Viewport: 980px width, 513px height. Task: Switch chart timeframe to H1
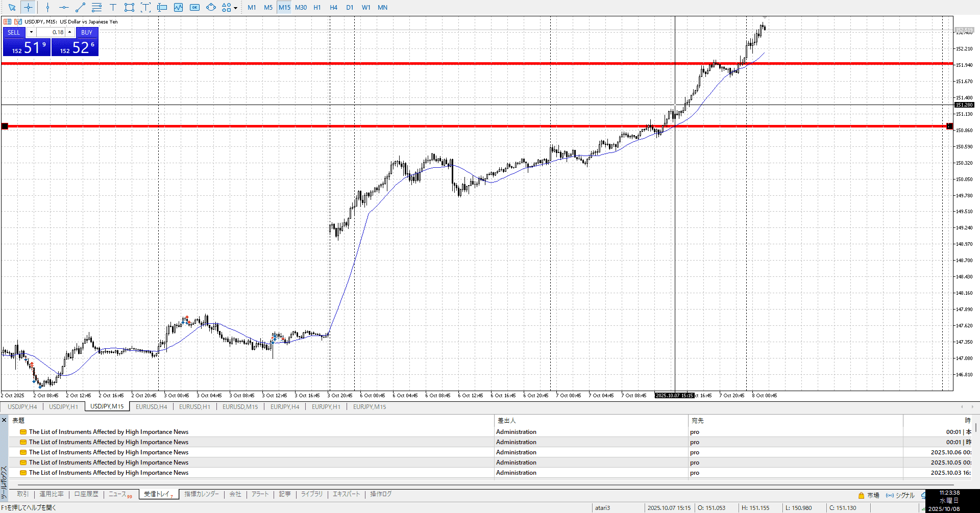pyautogui.click(x=317, y=8)
